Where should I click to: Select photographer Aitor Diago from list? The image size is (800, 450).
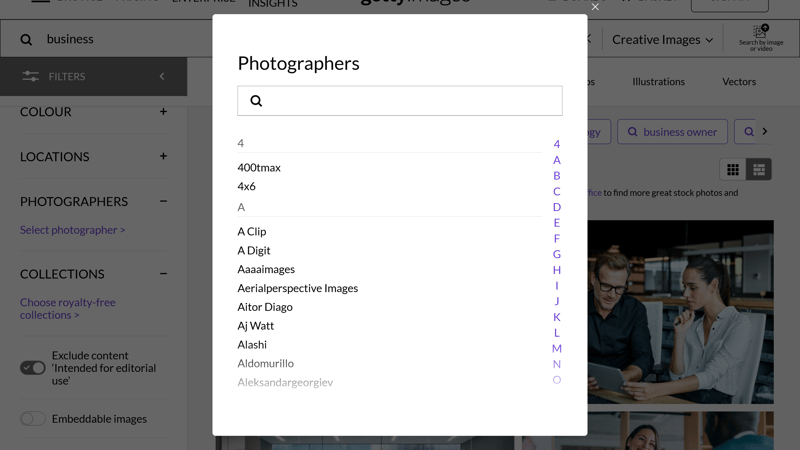pyautogui.click(x=265, y=307)
